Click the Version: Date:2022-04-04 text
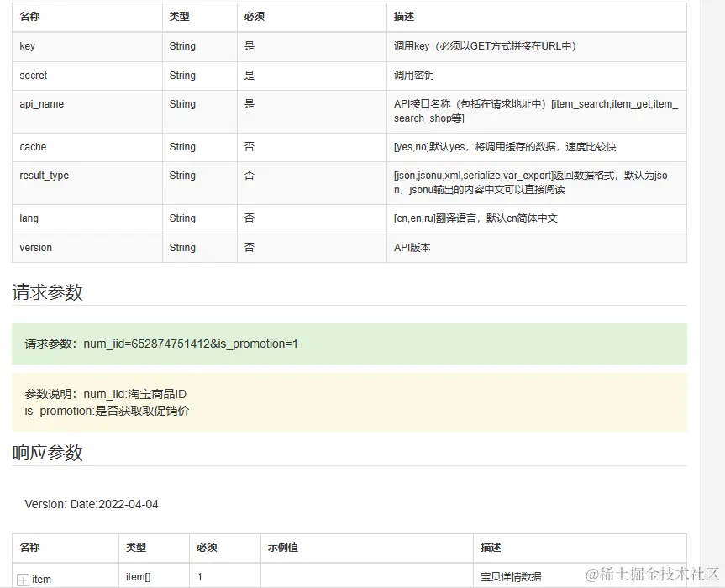 92,504
